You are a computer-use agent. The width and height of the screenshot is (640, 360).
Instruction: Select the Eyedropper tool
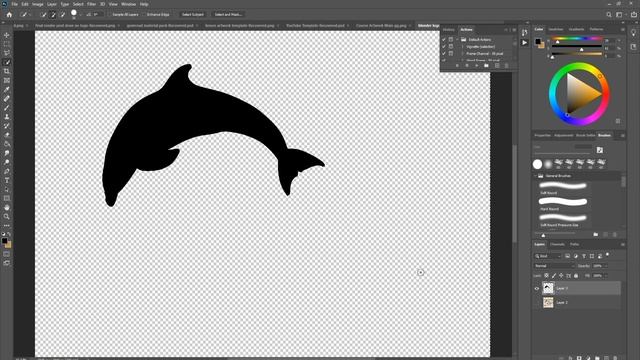(x=7, y=89)
